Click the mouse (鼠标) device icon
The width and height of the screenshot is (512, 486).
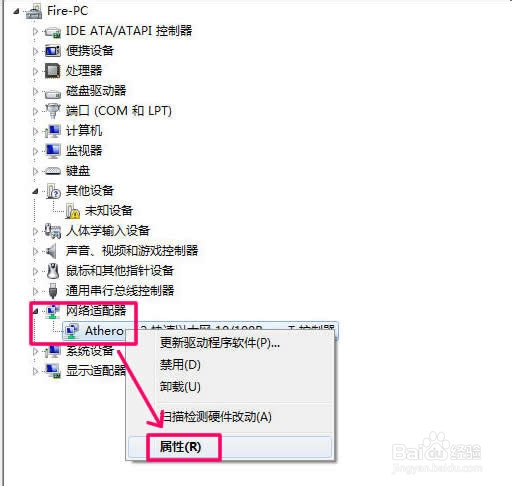(x=53, y=271)
